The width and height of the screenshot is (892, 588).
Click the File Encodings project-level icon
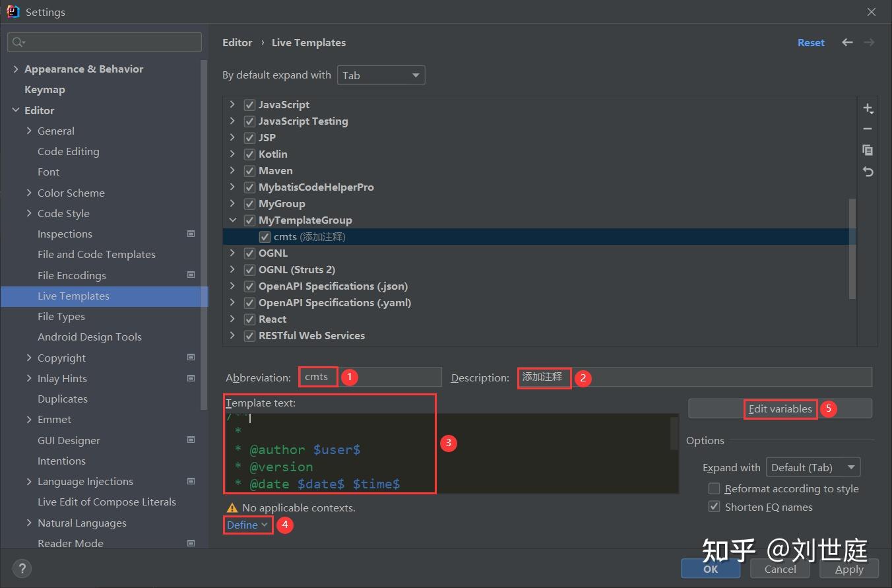(x=191, y=275)
